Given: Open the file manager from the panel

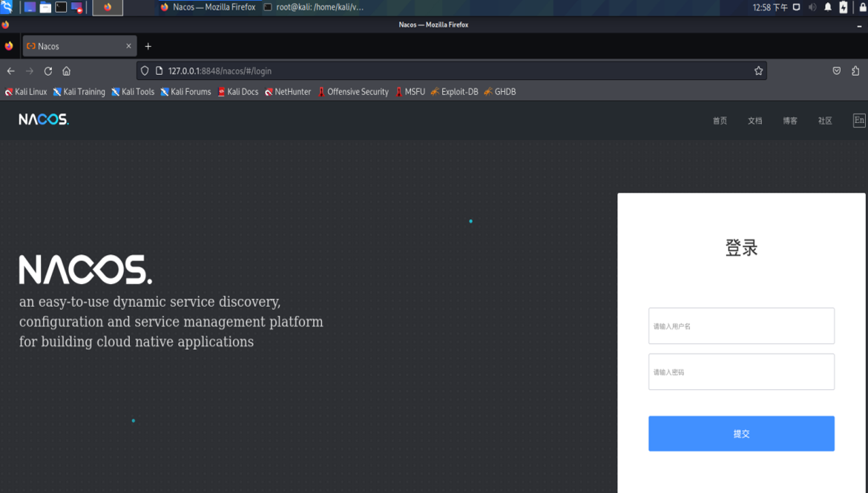Looking at the screenshot, I should point(45,7).
